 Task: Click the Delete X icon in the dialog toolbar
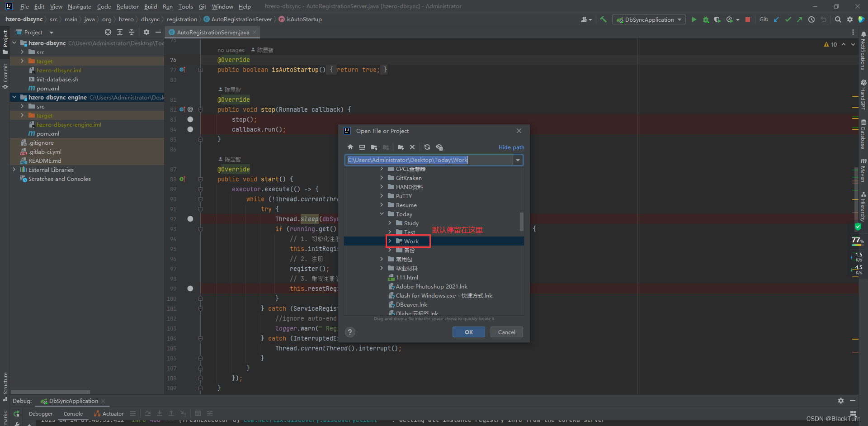(412, 147)
